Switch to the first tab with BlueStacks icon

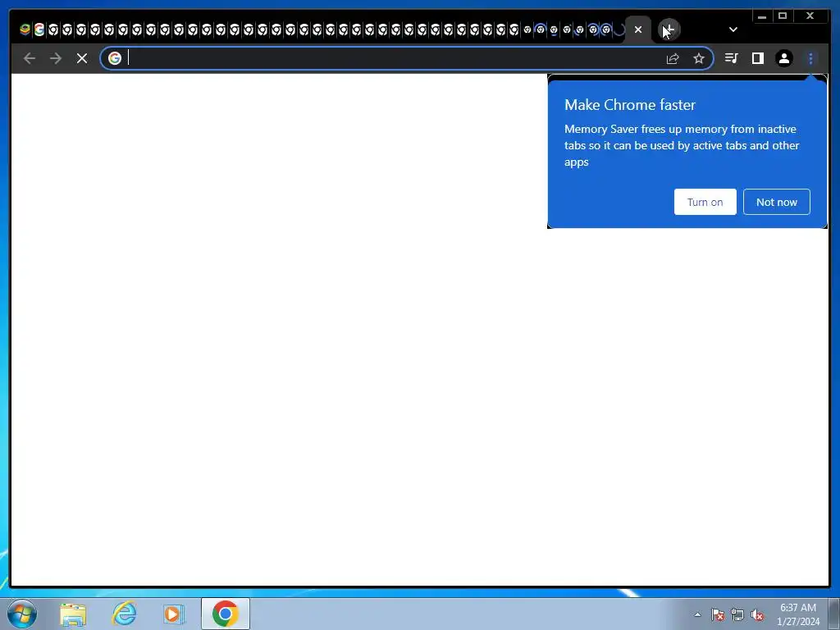(25, 30)
